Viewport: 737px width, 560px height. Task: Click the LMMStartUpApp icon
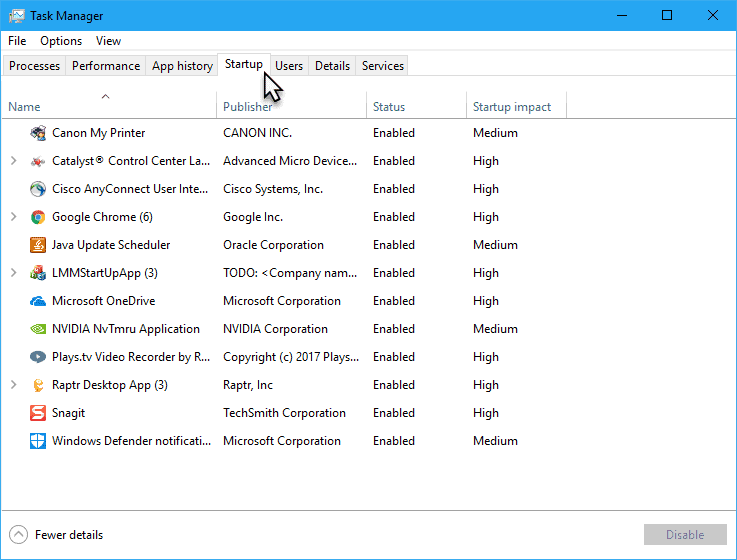pos(38,273)
